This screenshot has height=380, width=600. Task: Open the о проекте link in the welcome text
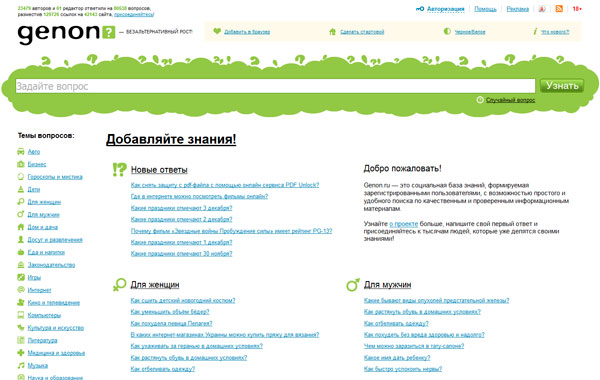(403, 223)
